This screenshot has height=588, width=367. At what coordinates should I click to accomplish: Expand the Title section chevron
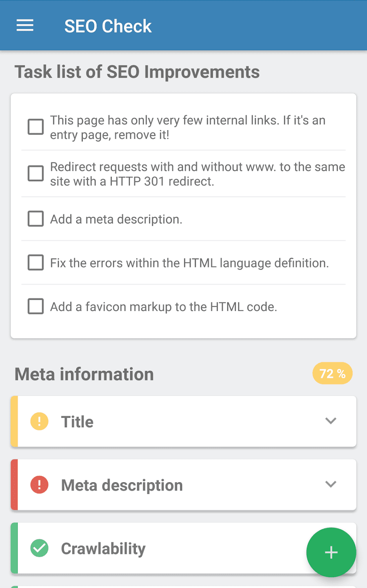point(330,421)
